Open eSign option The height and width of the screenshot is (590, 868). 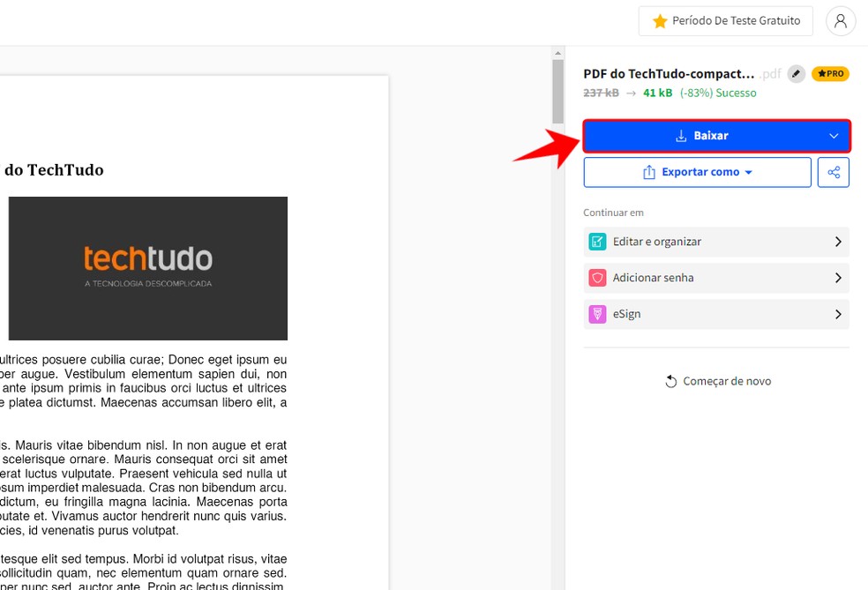[x=715, y=314]
